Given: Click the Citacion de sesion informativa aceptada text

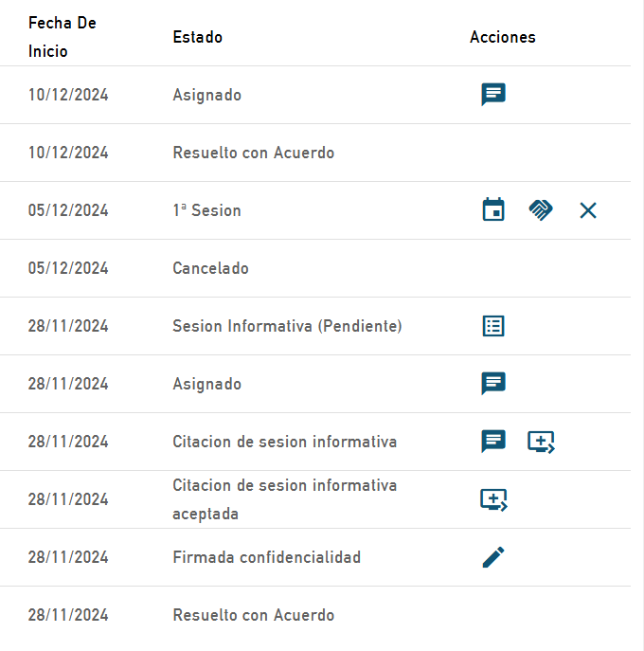Looking at the screenshot, I should (284, 499).
